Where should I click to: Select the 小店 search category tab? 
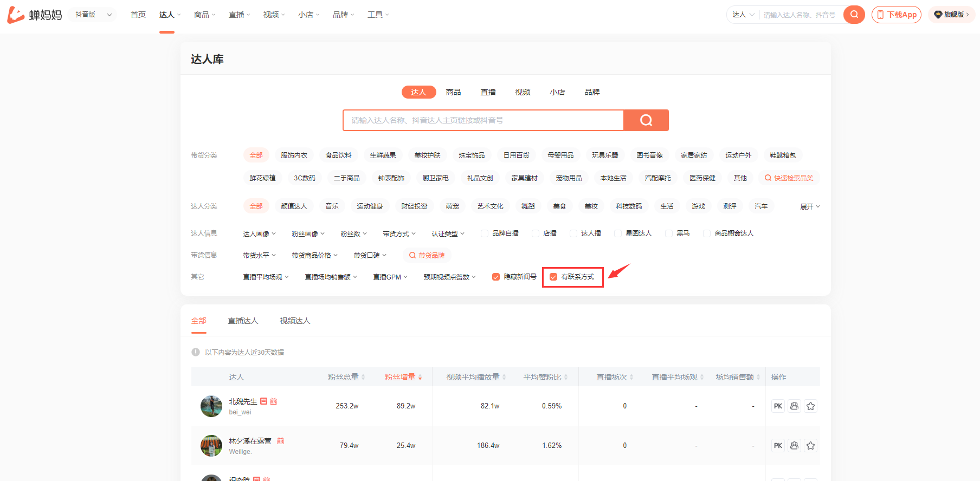557,92
